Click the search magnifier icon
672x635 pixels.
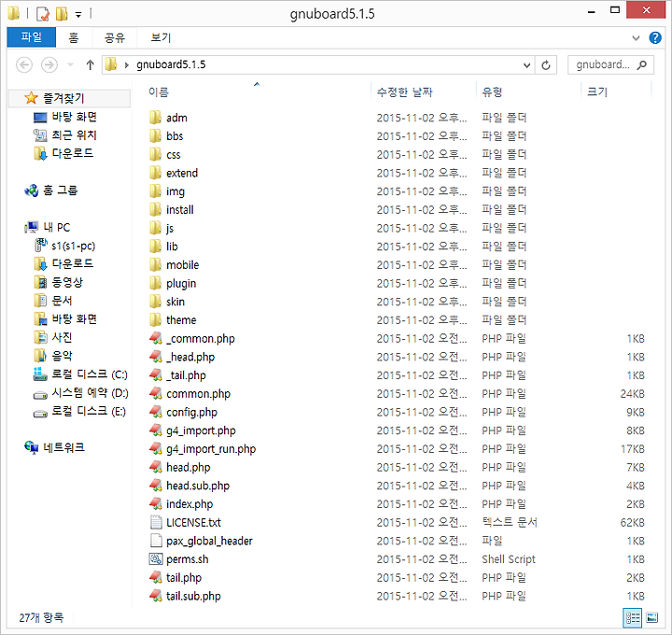641,64
